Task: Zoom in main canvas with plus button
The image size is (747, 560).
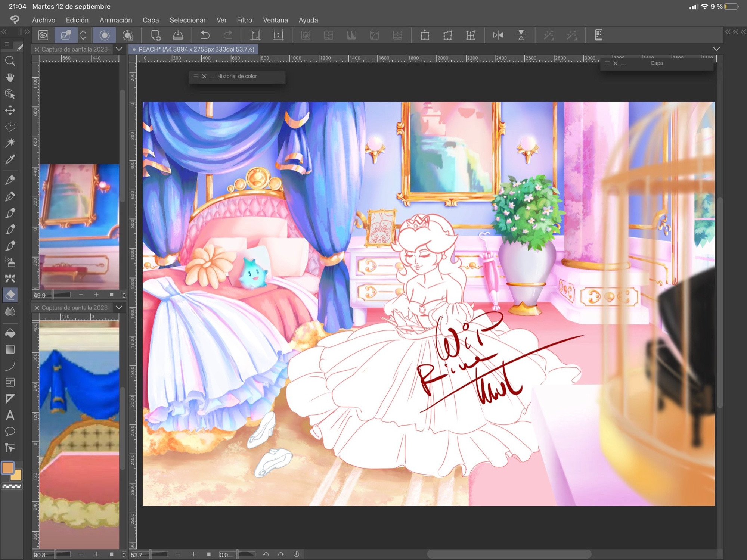Action: tap(193, 554)
